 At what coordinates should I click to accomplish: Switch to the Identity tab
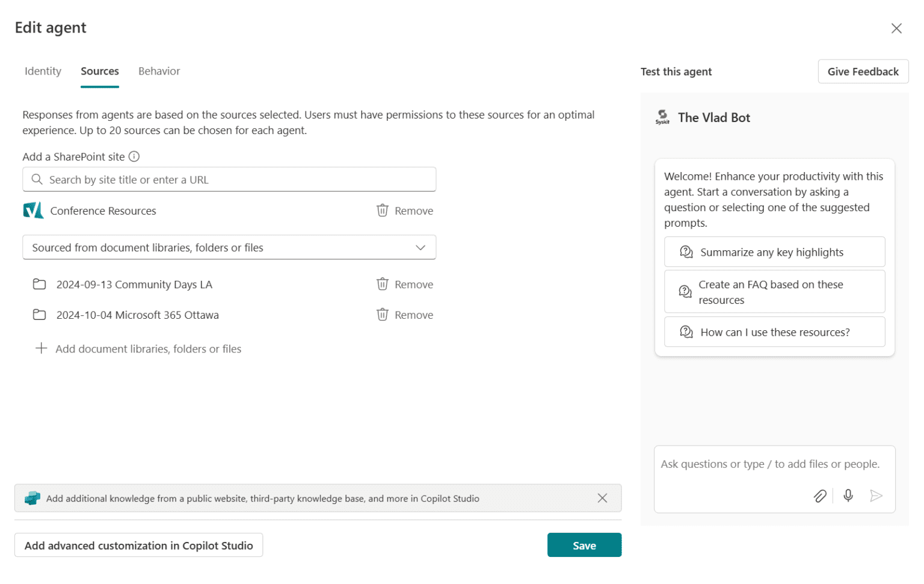pyautogui.click(x=43, y=71)
